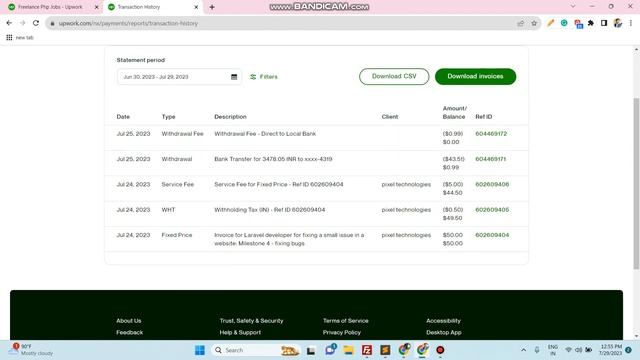Open browser side panel icon
The width and height of the screenshot is (640, 360).
[x=604, y=23]
